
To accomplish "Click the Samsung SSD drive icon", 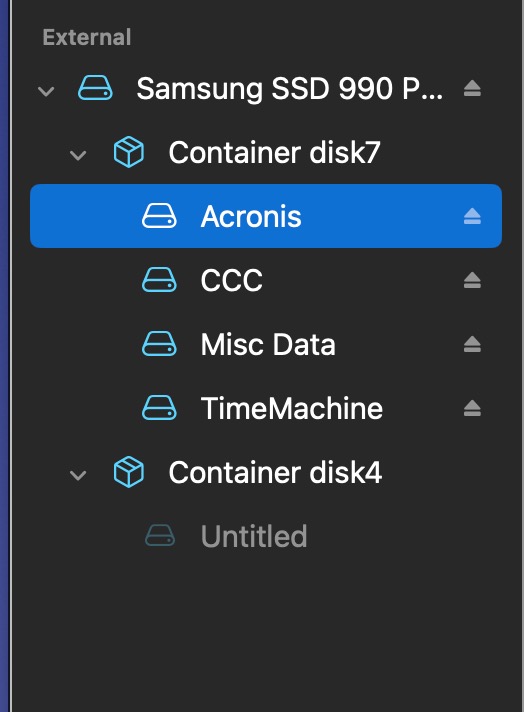I will [x=95, y=88].
